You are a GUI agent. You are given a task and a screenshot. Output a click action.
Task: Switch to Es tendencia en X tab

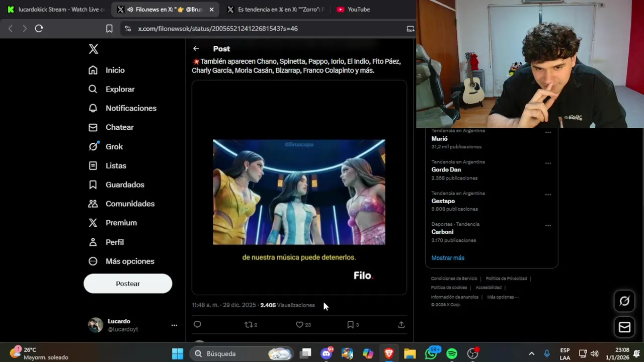[276, 10]
